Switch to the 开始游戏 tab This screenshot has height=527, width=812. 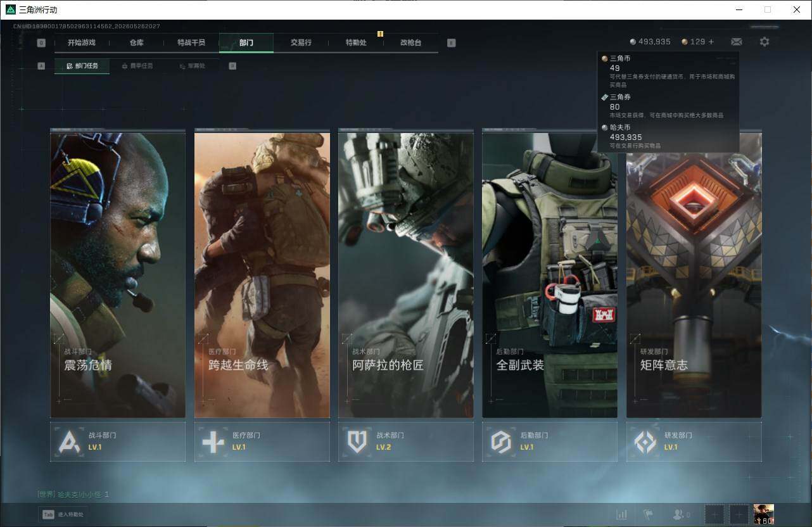82,43
